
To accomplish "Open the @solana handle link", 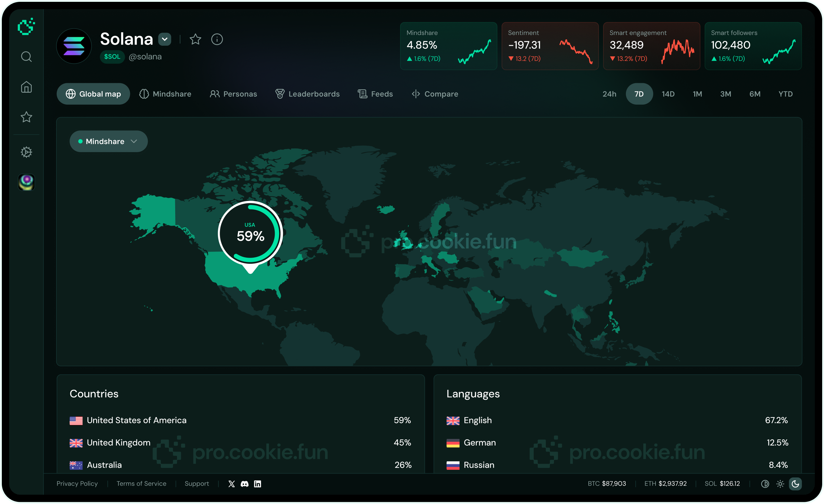I will point(145,57).
